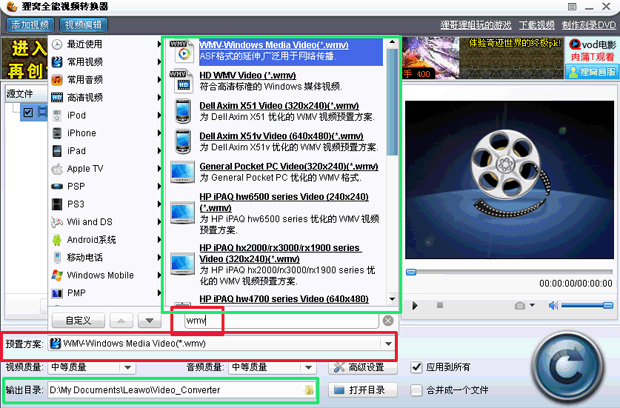Screen dimensions: 620x408
Task: Open the download video link
Action: point(537,25)
